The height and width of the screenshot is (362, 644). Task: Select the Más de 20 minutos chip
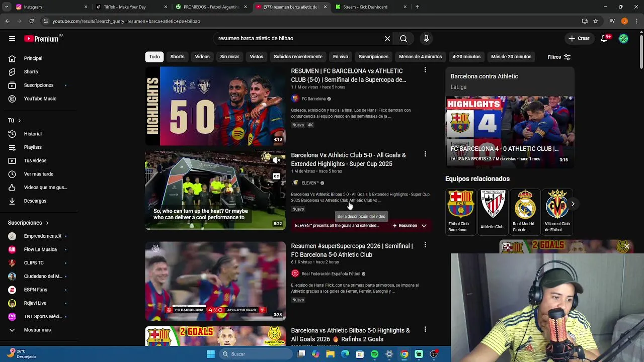pos(511,57)
